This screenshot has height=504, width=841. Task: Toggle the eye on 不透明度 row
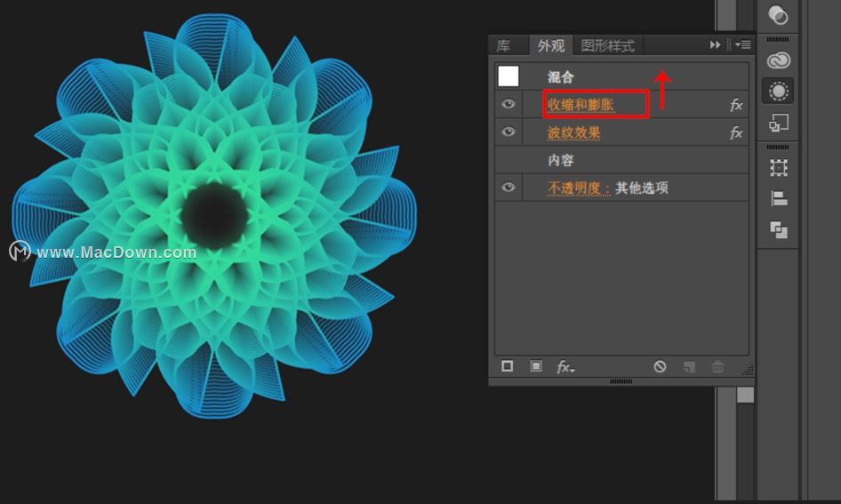coord(508,188)
